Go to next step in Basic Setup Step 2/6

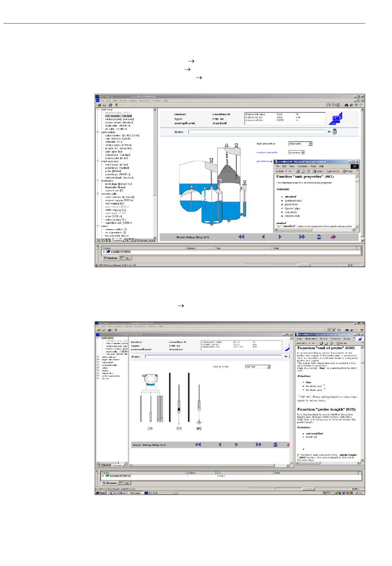tap(280, 237)
